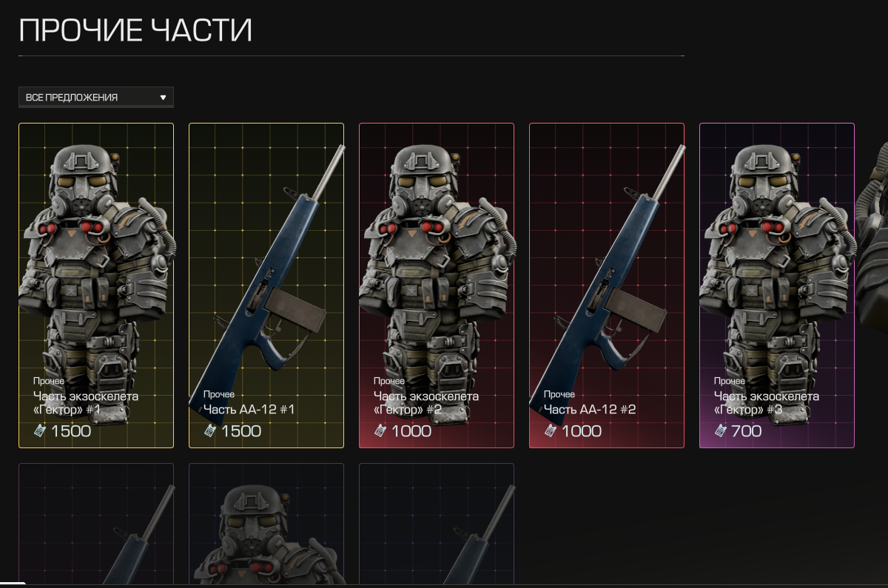Select the third card in the second row

pos(437,524)
